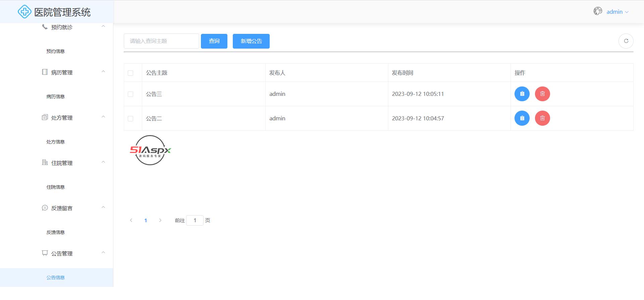
Task: Click the blue edit icon for 公告二
Action: click(522, 118)
